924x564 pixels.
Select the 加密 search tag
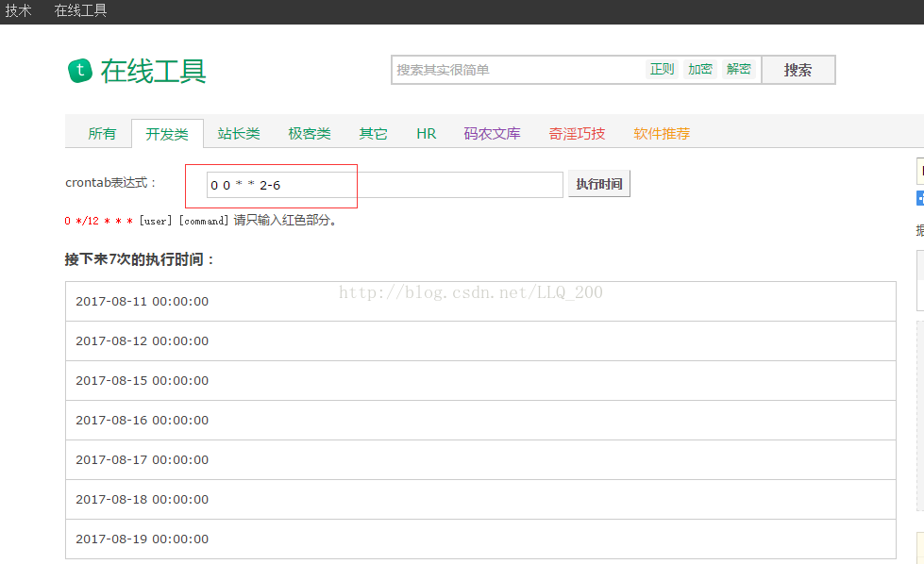[x=700, y=70]
